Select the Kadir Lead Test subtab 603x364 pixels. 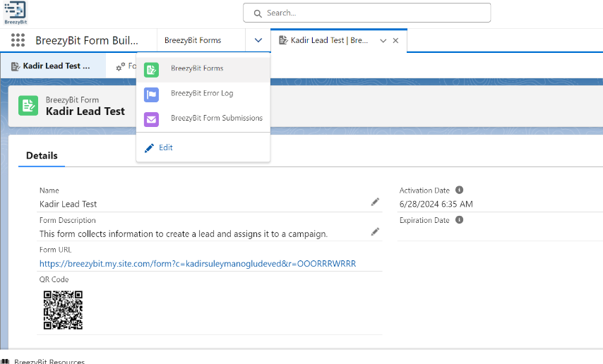53,66
